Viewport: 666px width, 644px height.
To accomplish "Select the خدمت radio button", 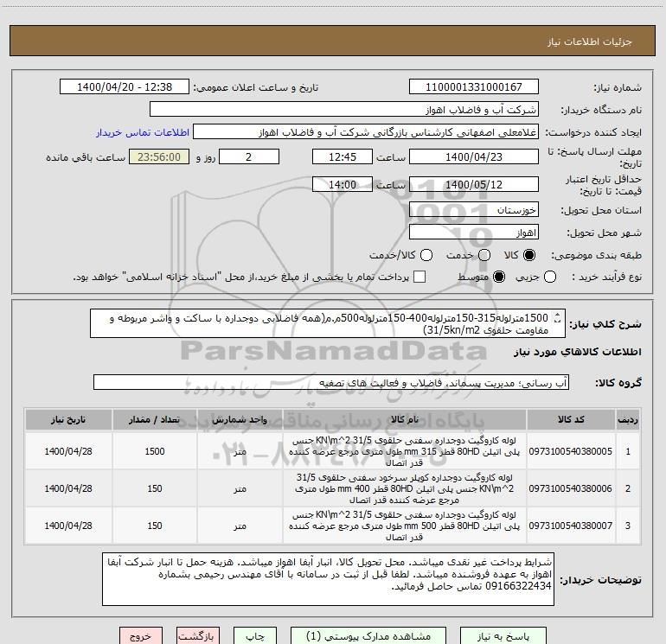I will 484,255.
